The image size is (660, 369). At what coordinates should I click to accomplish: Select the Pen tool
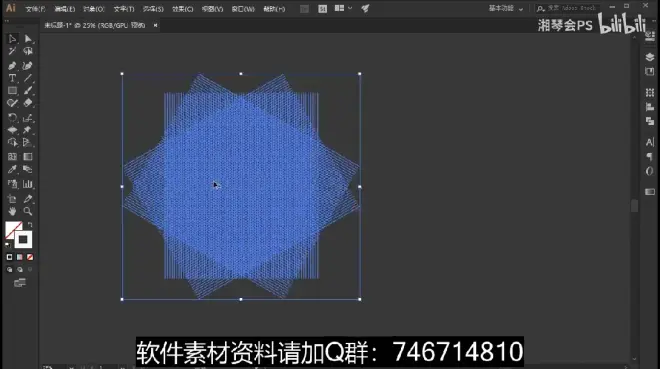[x=12, y=66]
